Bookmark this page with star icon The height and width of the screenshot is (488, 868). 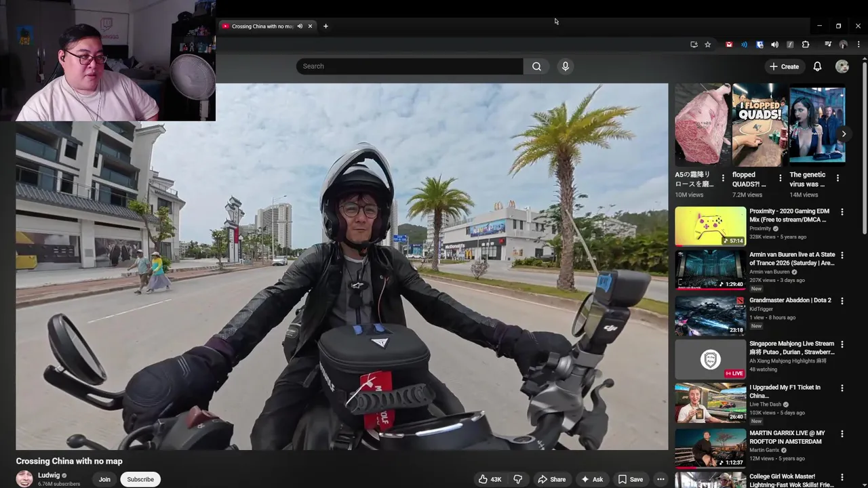point(708,45)
